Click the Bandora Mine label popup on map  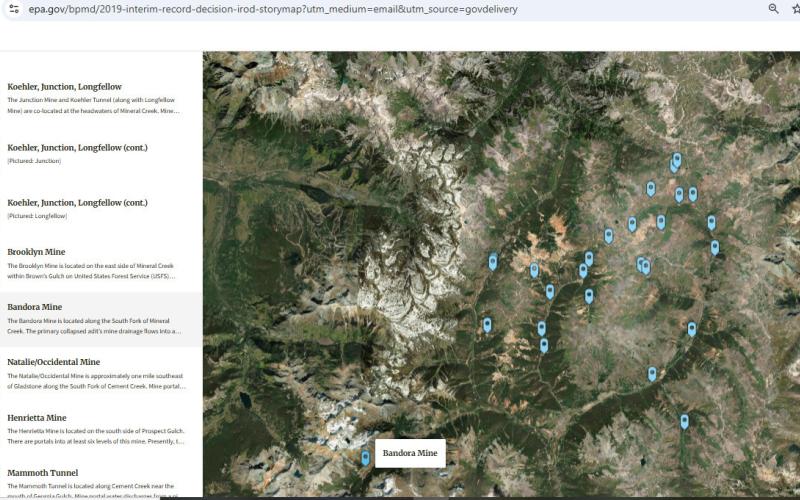[410, 453]
